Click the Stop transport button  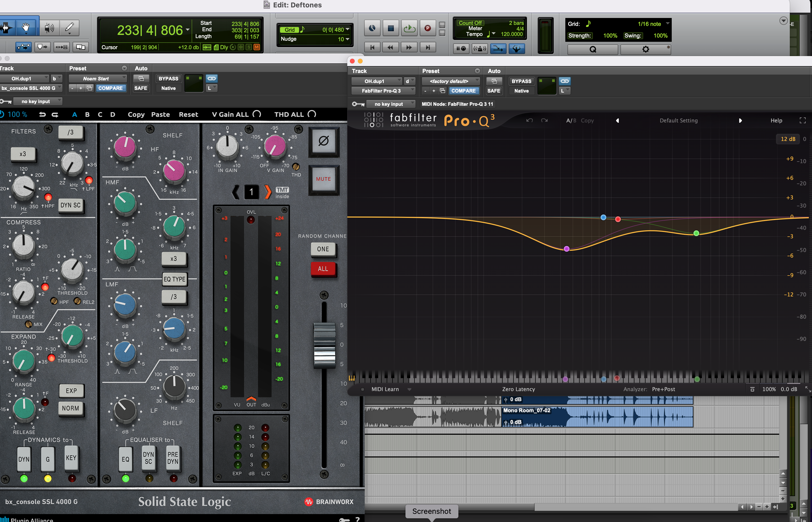click(x=391, y=28)
